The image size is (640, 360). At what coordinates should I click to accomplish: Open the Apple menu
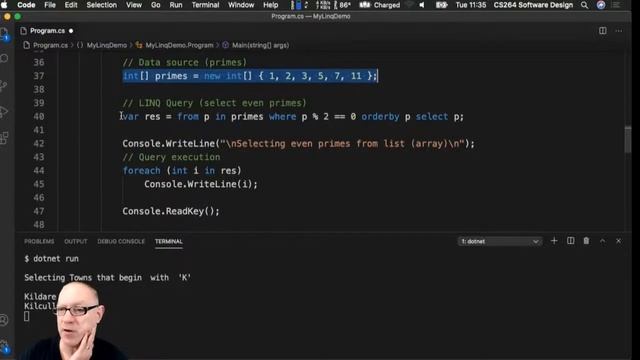point(4,5)
